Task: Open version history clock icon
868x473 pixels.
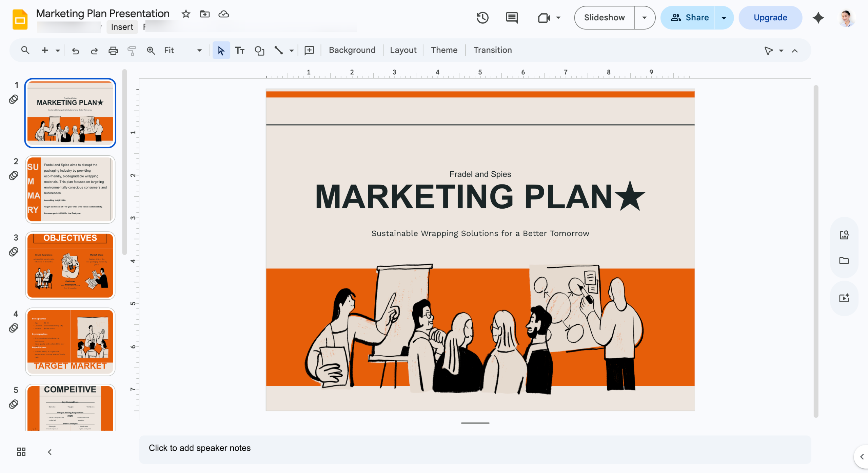Action: pos(482,18)
